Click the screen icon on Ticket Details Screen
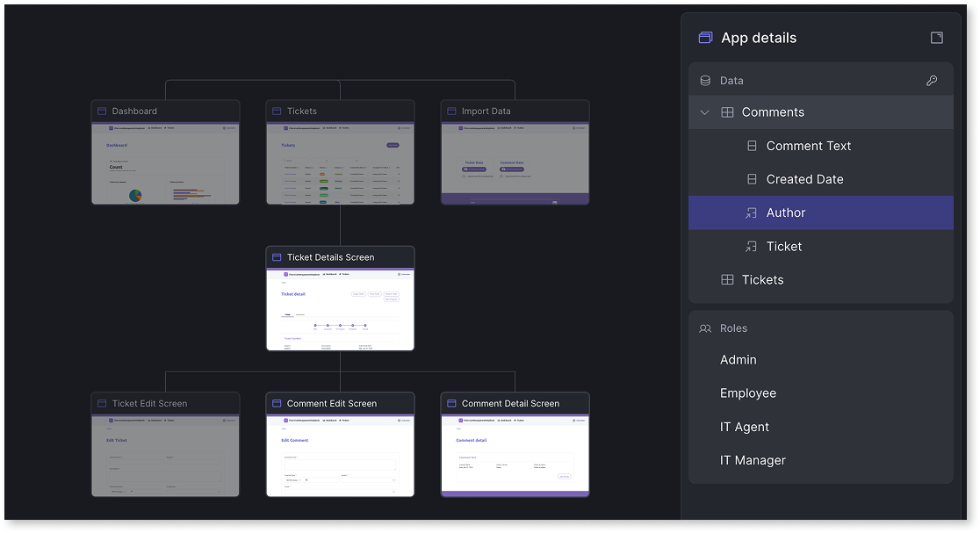This screenshot has height=533, width=980. [277, 257]
